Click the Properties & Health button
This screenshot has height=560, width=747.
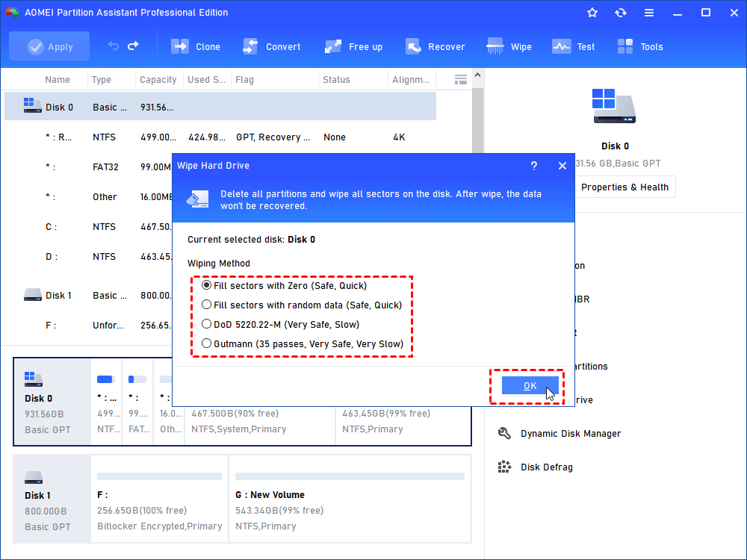click(x=624, y=187)
